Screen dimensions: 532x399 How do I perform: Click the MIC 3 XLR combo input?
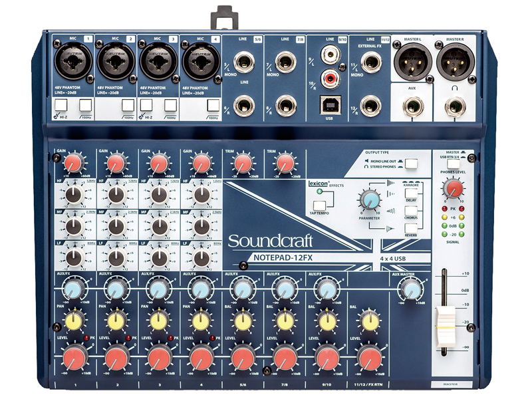(158, 61)
